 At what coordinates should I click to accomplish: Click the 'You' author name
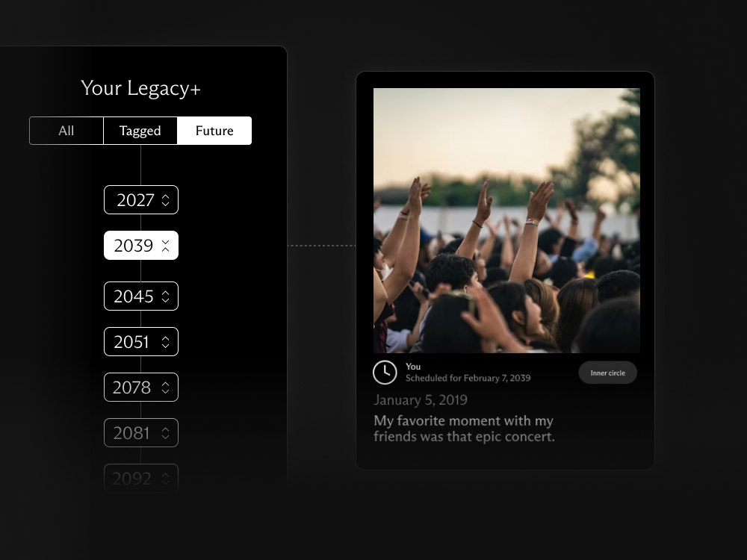pos(413,366)
